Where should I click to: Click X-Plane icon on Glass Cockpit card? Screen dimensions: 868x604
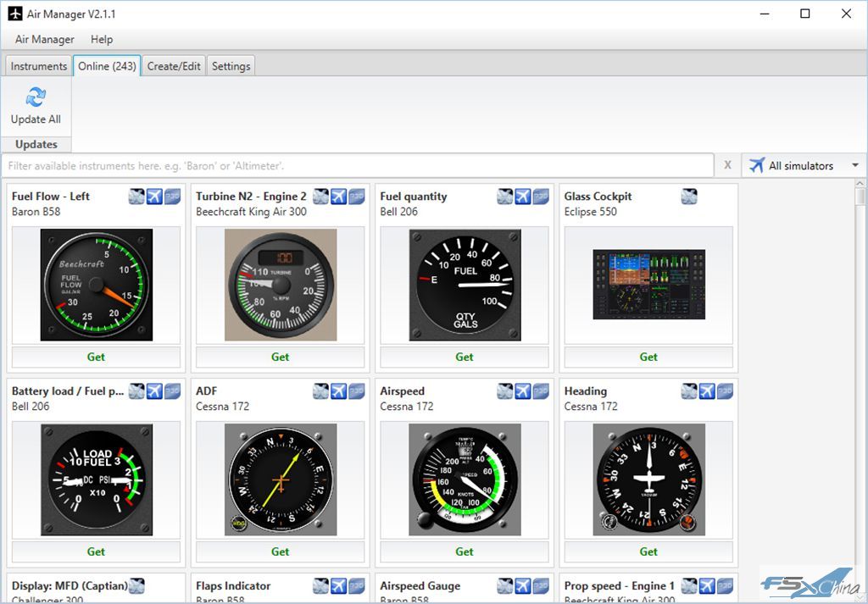(689, 197)
